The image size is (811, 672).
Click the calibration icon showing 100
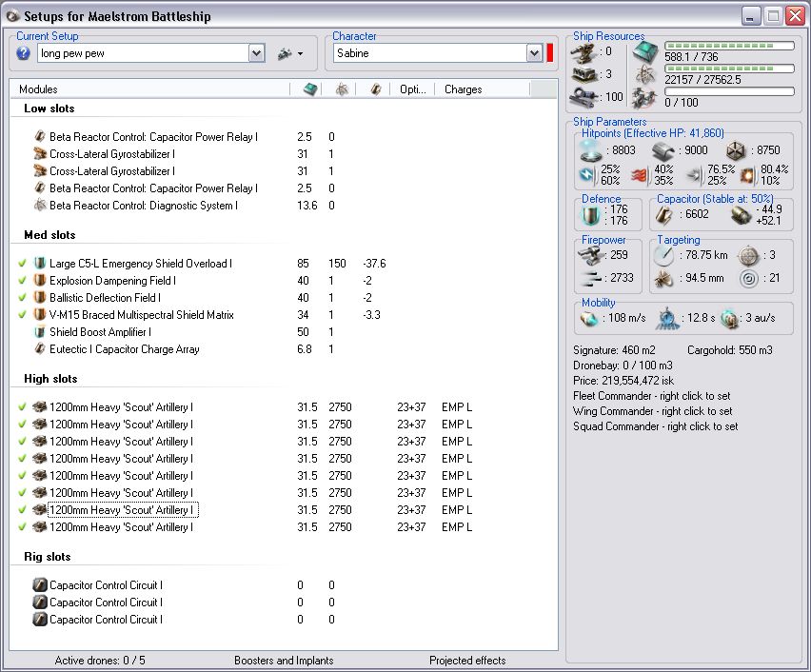coord(585,97)
